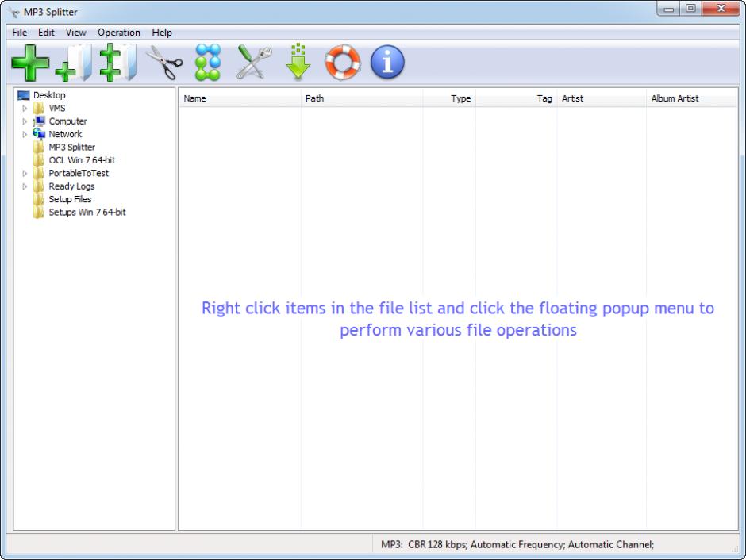Select the VMS folder
The width and height of the screenshot is (746, 560).
point(56,109)
